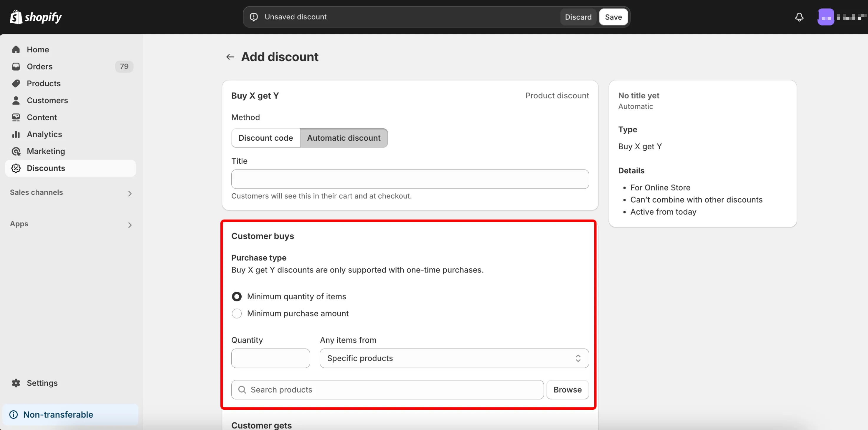Choose Discount code method
This screenshot has width=868, height=430.
pos(265,138)
